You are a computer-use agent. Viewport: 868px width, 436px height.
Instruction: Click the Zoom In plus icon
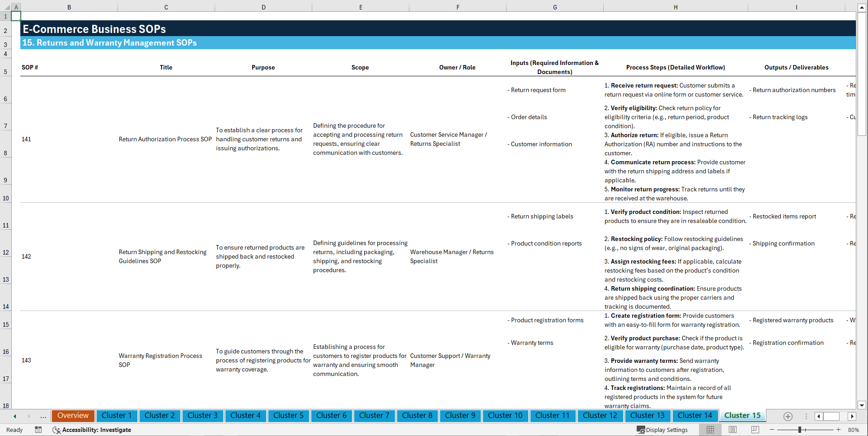tap(839, 430)
